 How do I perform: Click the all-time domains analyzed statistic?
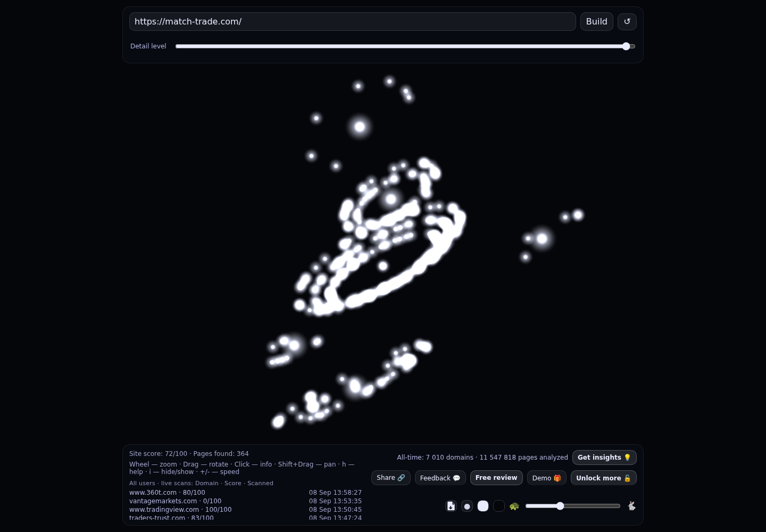click(482, 458)
